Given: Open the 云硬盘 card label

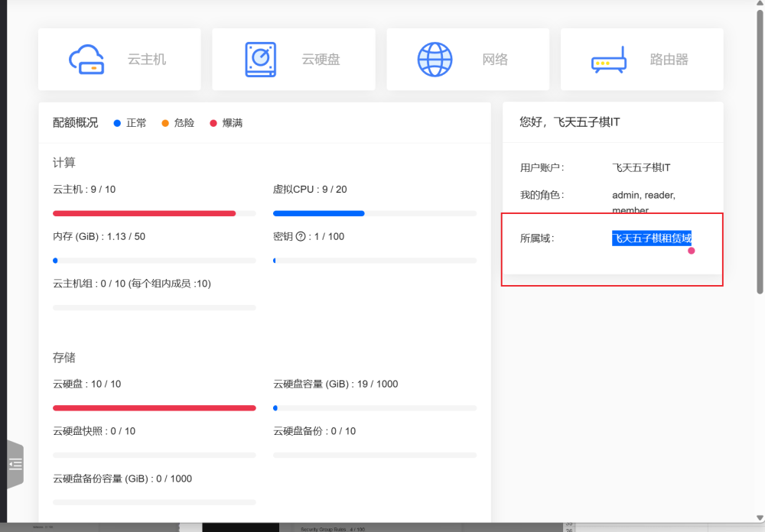Looking at the screenshot, I should tap(321, 60).
